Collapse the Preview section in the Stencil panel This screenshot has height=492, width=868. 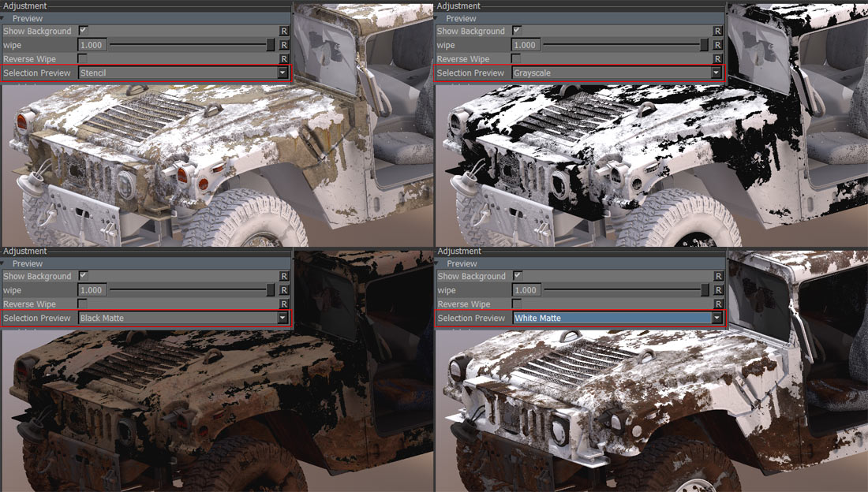click(x=6, y=18)
